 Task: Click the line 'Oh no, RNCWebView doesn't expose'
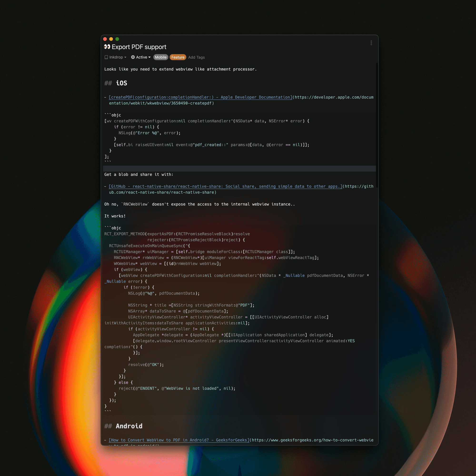click(200, 204)
